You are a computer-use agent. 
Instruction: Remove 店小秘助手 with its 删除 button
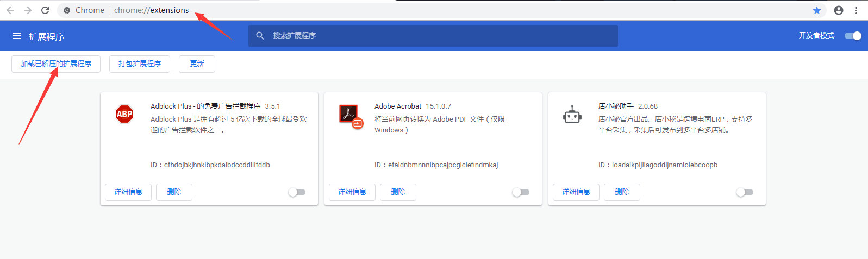pos(622,192)
